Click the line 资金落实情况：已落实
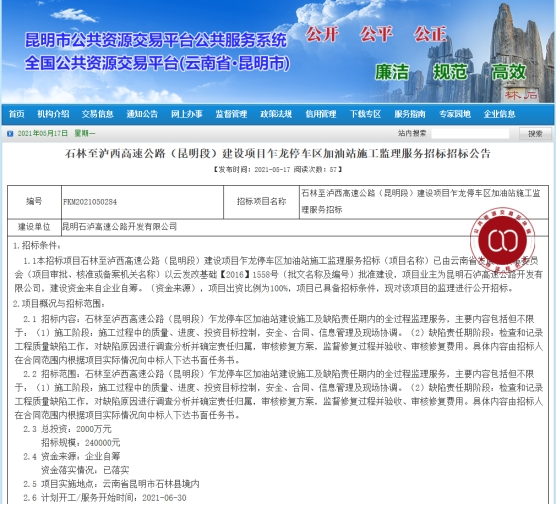556x505 pixels. click(x=85, y=470)
